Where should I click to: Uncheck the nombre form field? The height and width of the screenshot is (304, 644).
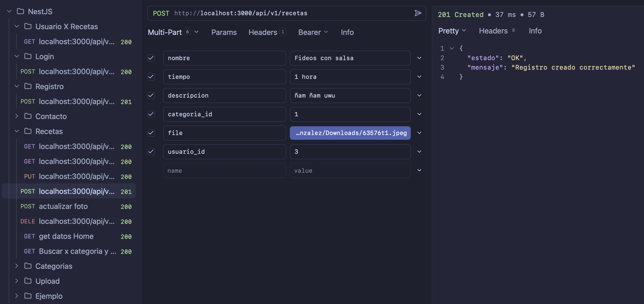pyautogui.click(x=151, y=58)
